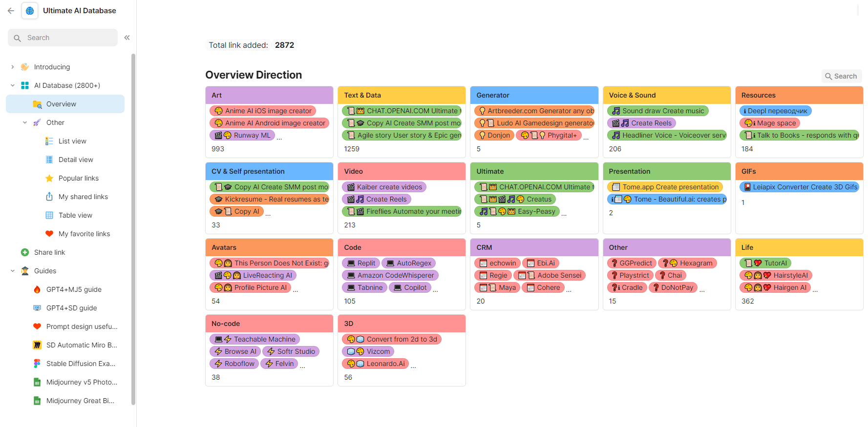Click the AI Database grid icon
Viewport: 868px width, 427px height.
click(x=25, y=85)
